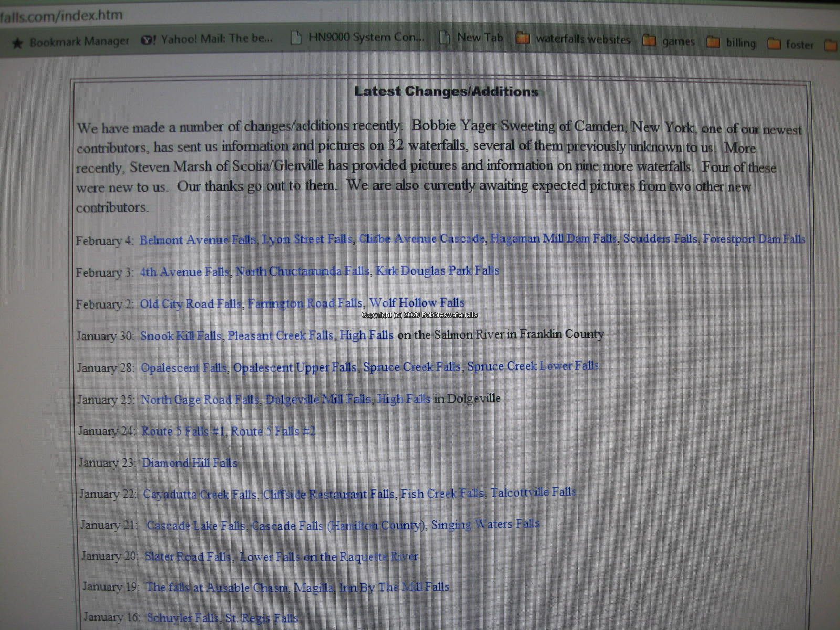Screen dimensions: 840x630
Task: Open Opalescent Falls link
Action: (184, 367)
